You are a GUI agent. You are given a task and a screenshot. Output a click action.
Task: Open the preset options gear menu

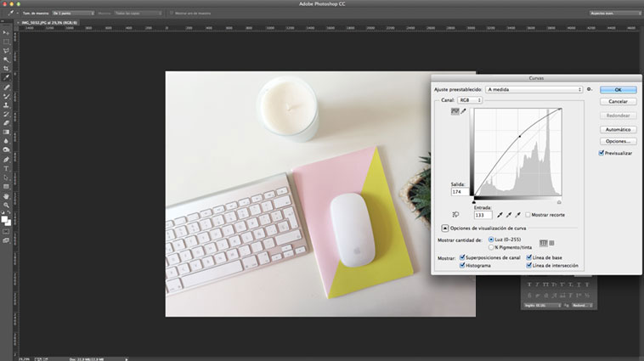[x=589, y=88]
